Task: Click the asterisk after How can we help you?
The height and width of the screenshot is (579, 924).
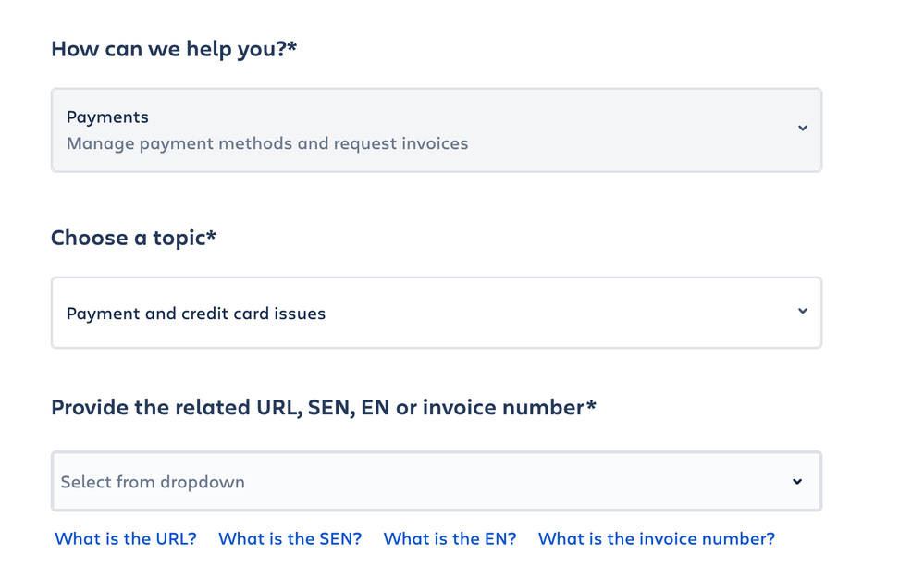Action: (x=292, y=46)
